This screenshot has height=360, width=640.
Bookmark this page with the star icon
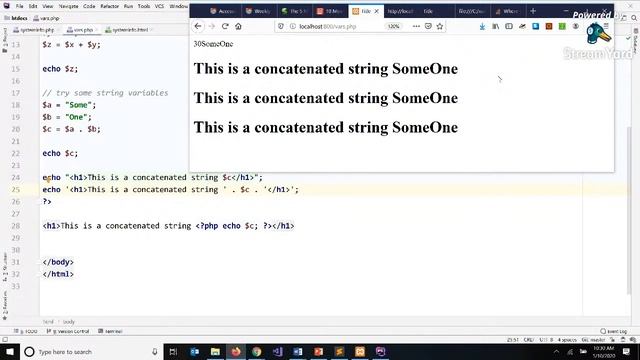pos(440,26)
